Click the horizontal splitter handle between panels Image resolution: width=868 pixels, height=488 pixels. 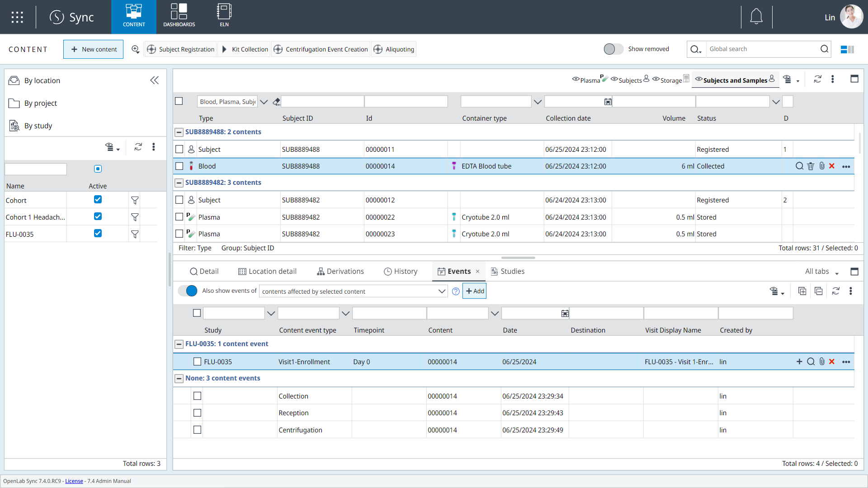518,258
